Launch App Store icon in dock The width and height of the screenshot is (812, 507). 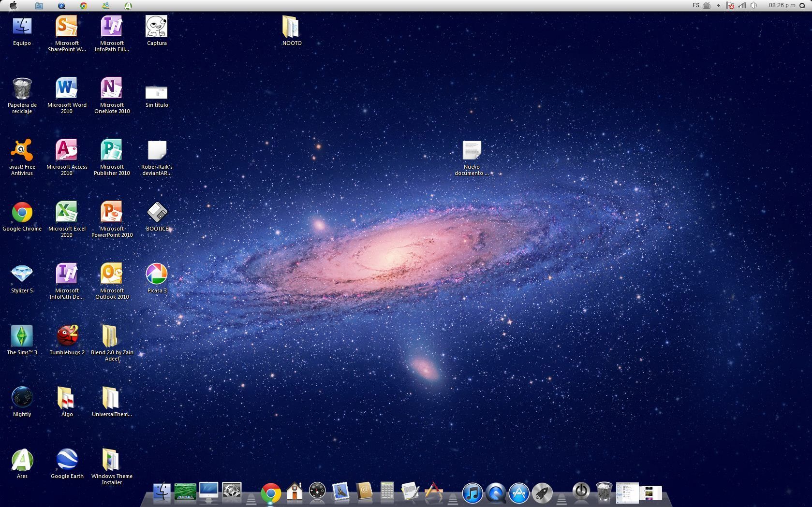click(x=519, y=493)
